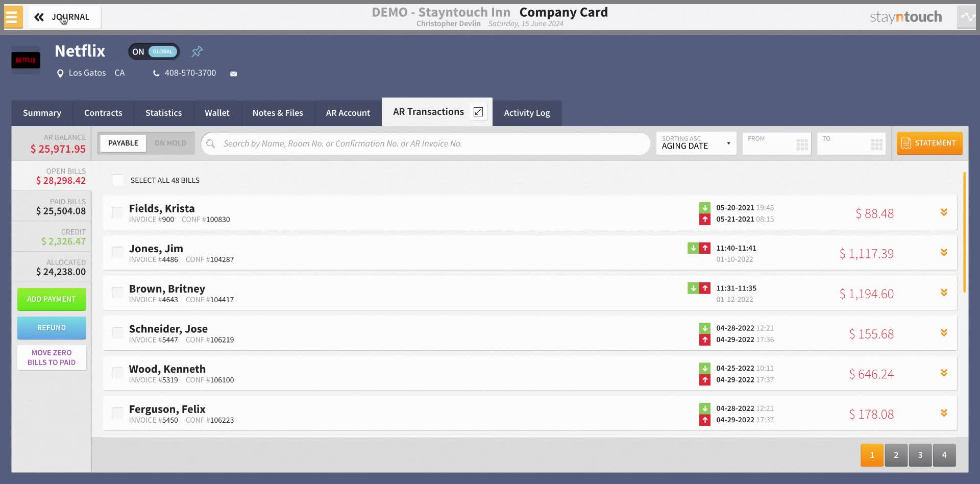Click the red departure arrow for Brown, Britney
Viewport: 980px width, 484px height.
coord(705,288)
